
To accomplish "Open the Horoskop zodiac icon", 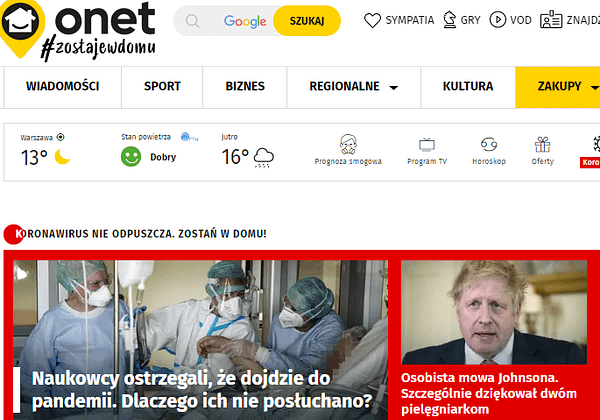I will pyautogui.click(x=489, y=145).
